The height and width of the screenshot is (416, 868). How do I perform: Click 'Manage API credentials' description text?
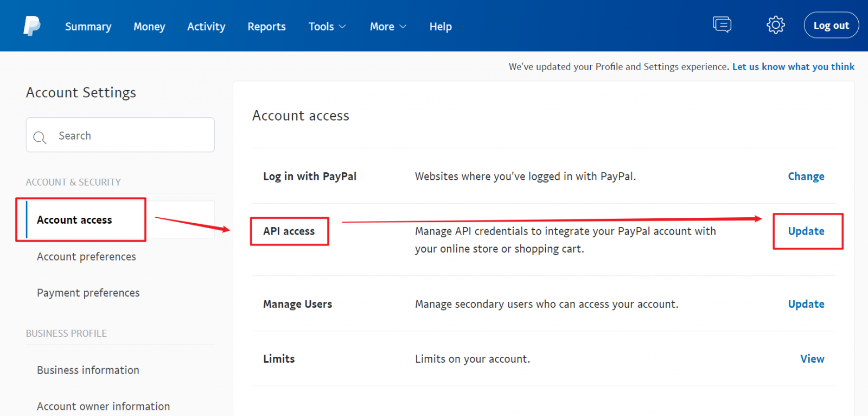565,240
